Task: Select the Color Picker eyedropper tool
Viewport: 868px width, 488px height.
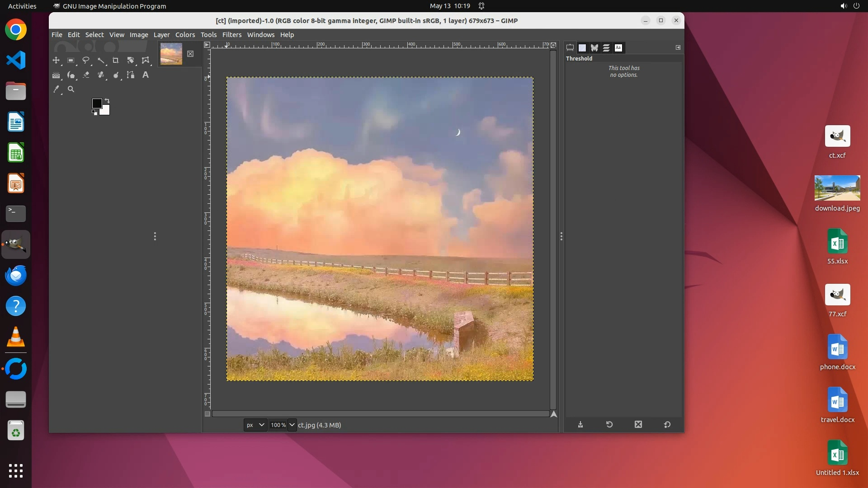Action: click(56, 89)
